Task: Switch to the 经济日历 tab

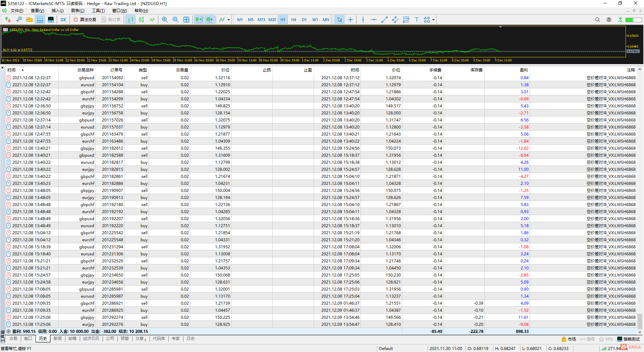Action: (91, 339)
